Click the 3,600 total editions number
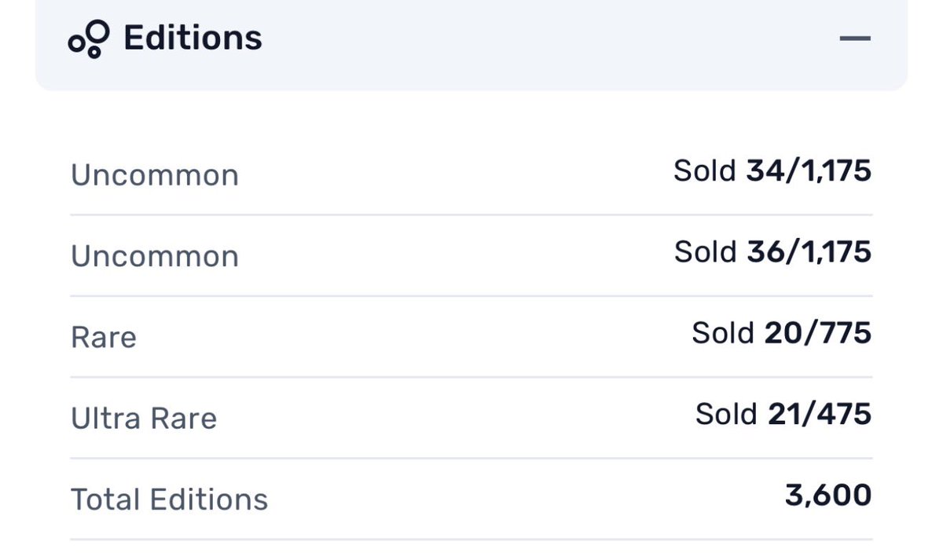The height and width of the screenshot is (560, 943). pyautogui.click(x=828, y=495)
